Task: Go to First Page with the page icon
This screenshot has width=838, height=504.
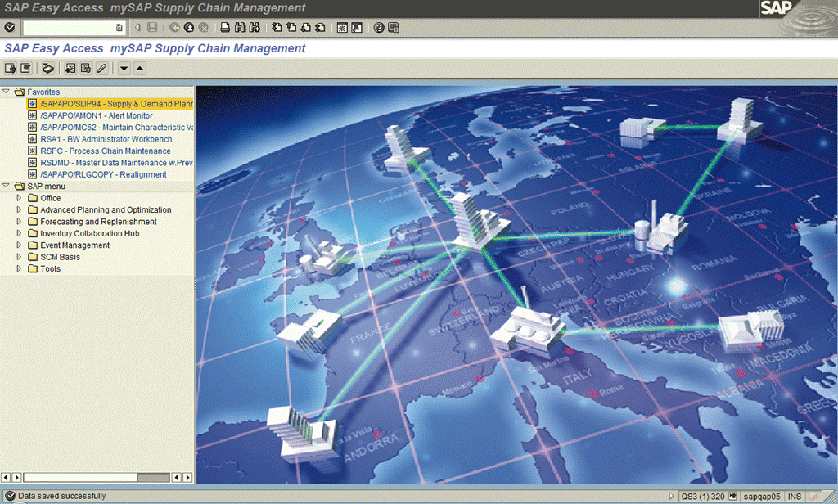Action: click(x=277, y=27)
